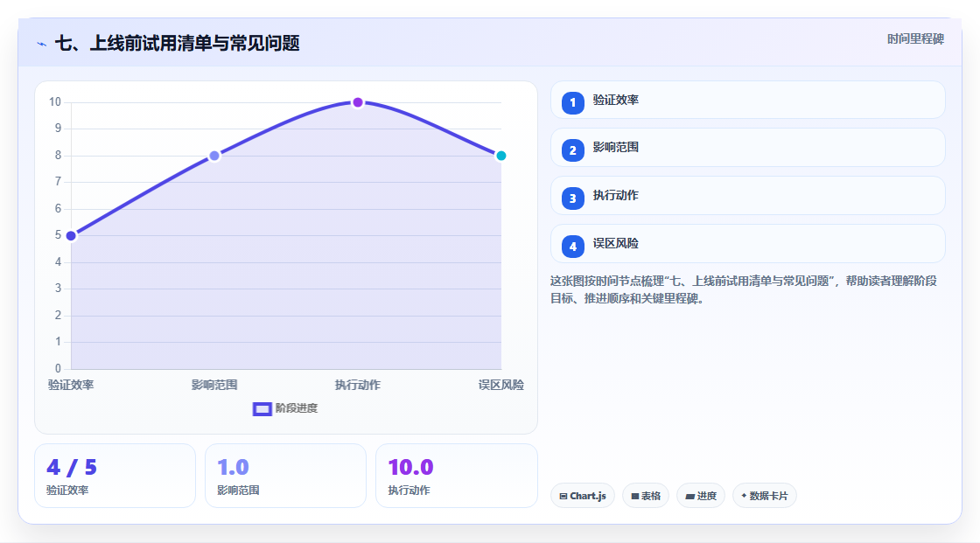Click the 误区风险 x-axis label
980x543 pixels.
(x=501, y=385)
